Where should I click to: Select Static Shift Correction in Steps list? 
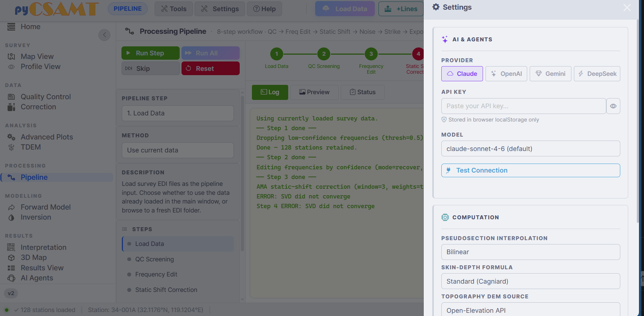178,290
